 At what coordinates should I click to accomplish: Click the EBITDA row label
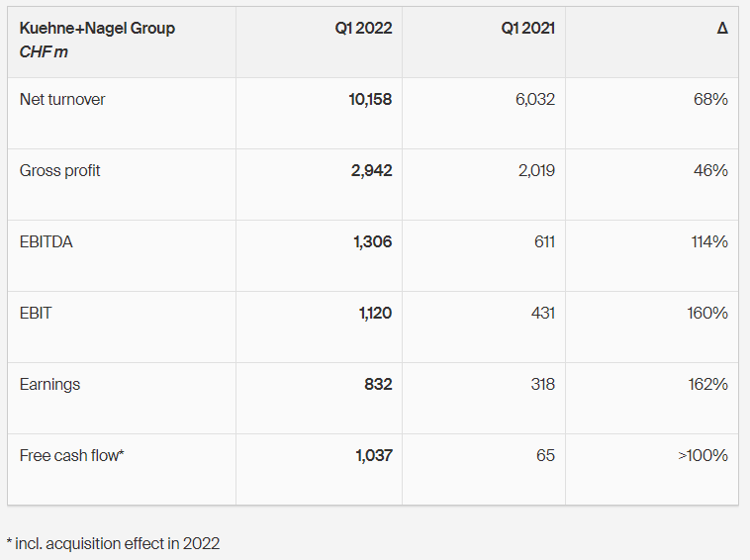(46, 242)
